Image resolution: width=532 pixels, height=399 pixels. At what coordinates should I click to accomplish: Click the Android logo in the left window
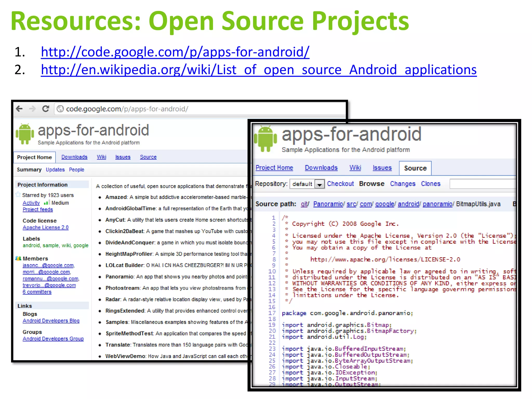[x=25, y=134]
